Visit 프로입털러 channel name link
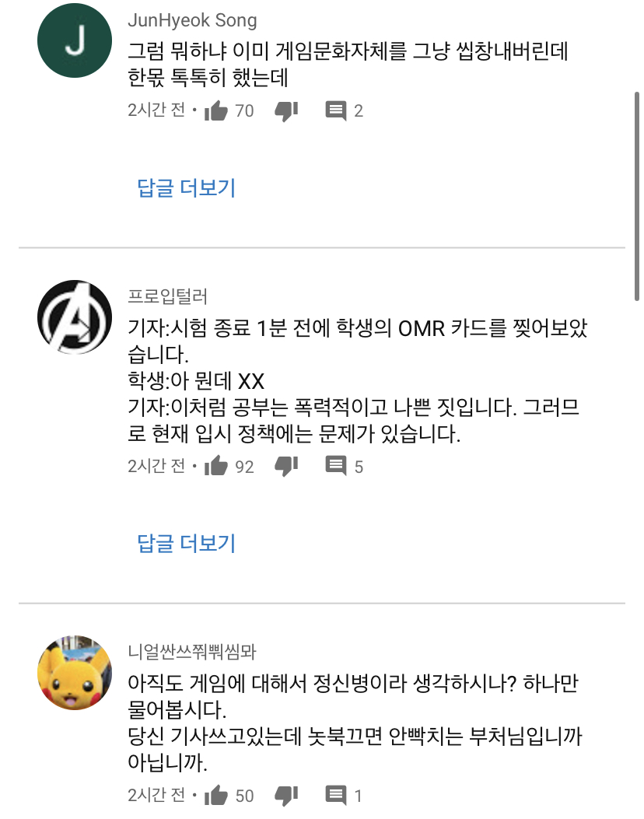Image resolution: width=644 pixels, height=819 pixels. coord(168,296)
